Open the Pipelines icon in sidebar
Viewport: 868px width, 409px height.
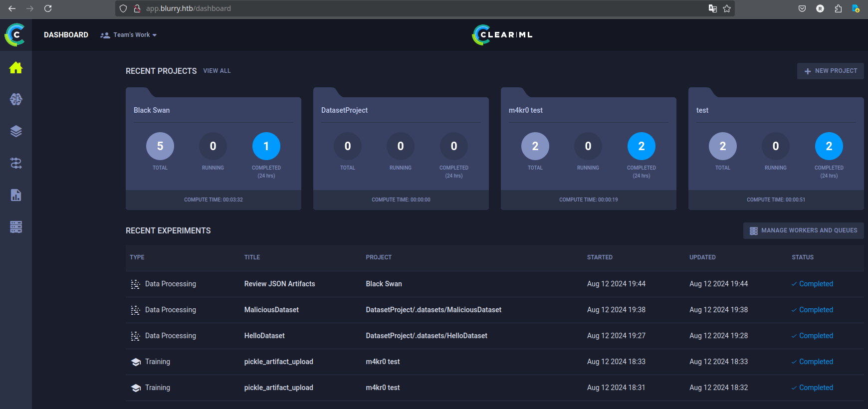point(16,163)
